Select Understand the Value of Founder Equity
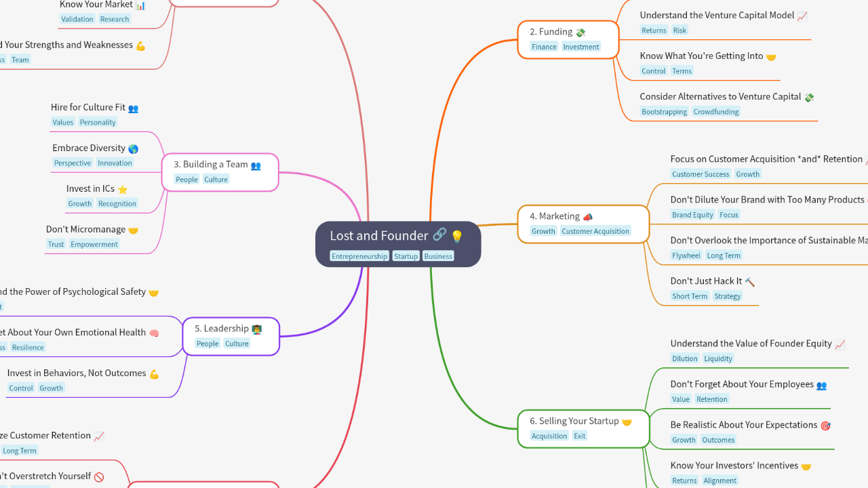Screen dimensions: 868x488 coord(751,343)
